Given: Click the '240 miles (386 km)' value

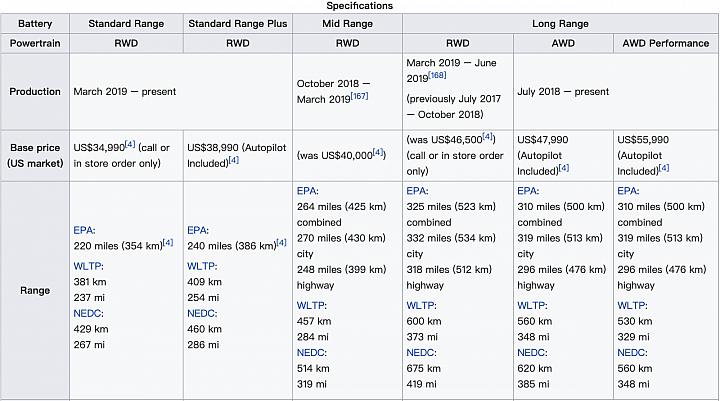Looking at the screenshot, I should tap(232, 246).
